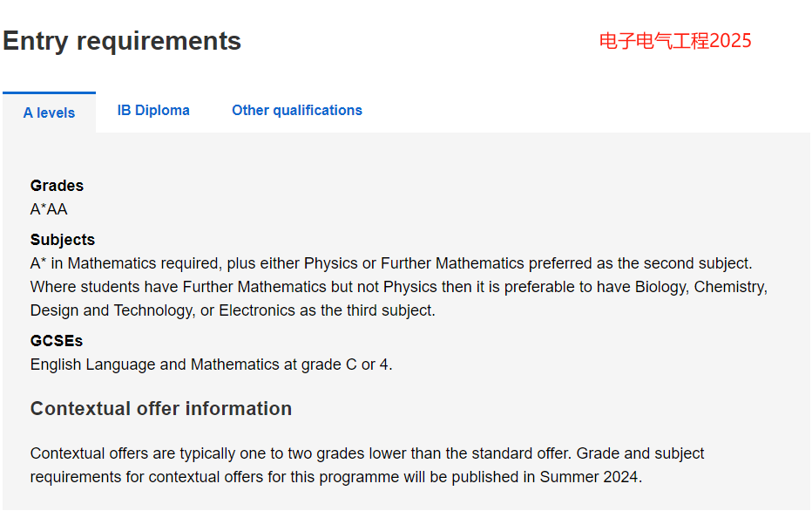The image size is (812, 511).
Task: Click the bold Subjects label
Action: click(63, 240)
